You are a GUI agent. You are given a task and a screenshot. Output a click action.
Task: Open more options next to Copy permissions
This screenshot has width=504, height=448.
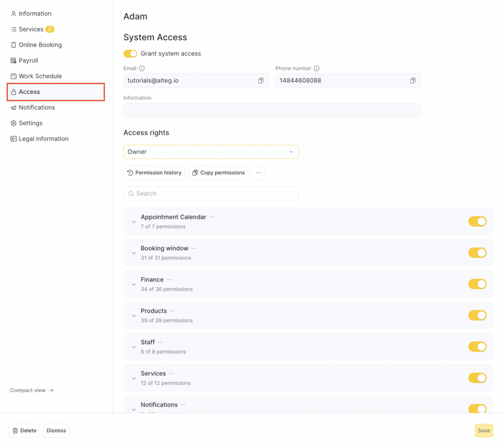258,173
